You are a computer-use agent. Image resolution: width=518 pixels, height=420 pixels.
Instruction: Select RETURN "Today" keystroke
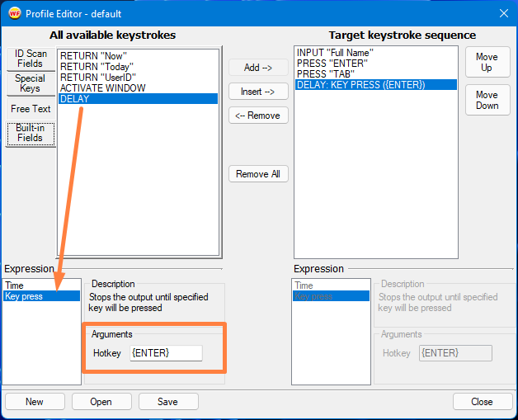[138, 67]
